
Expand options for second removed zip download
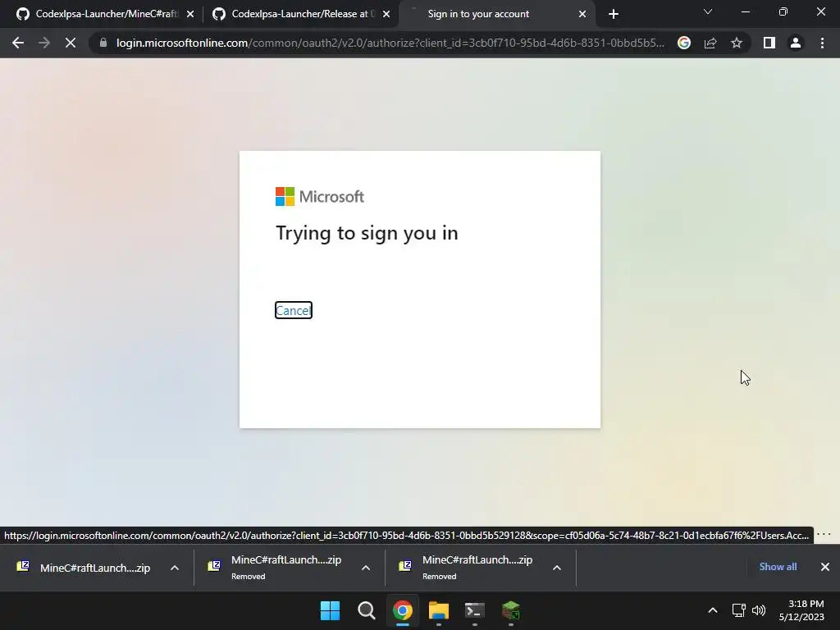(x=366, y=568)
